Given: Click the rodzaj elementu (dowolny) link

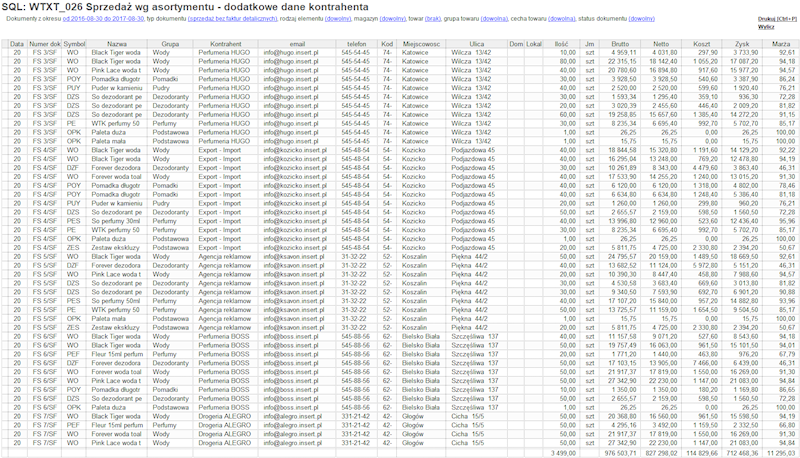Looking at the screenshot, I should 338,19.
